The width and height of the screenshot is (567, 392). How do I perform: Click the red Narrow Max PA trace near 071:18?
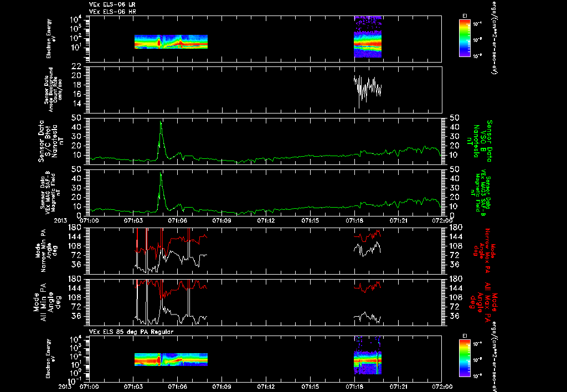click(x=368, y=236)
